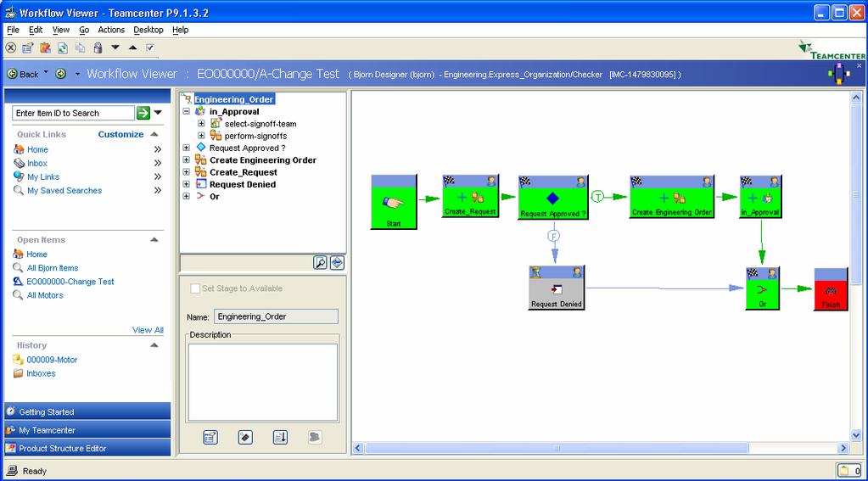Go back with the green Back button

click(23, 74)
